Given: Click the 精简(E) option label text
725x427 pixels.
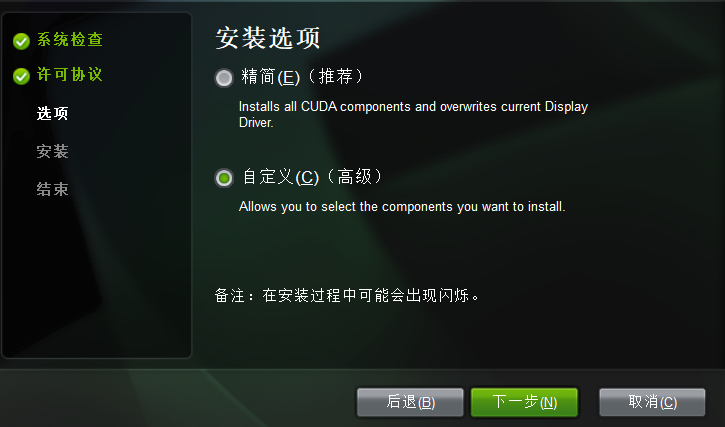Looking at the screenshot, I should point(270,77).
